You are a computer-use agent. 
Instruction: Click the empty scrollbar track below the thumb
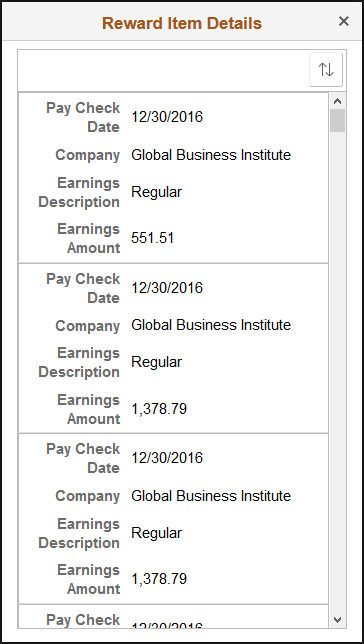338,370
